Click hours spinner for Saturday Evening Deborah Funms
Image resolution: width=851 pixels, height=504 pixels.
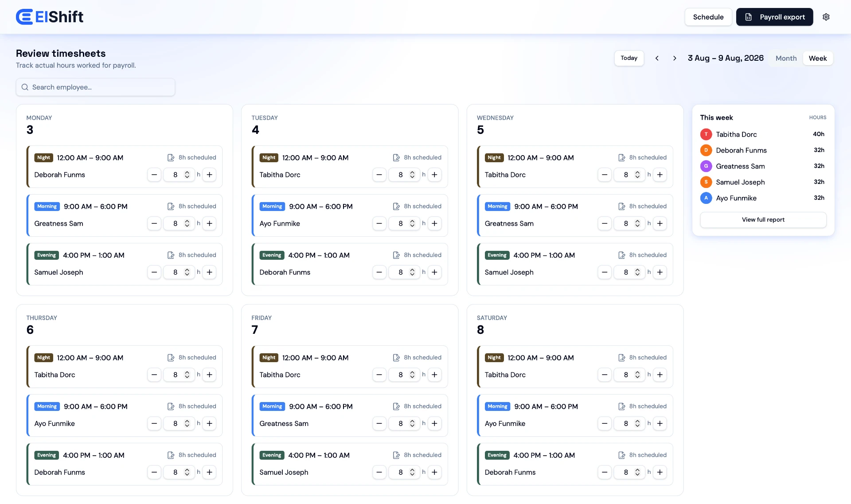(x=637, y=472)
